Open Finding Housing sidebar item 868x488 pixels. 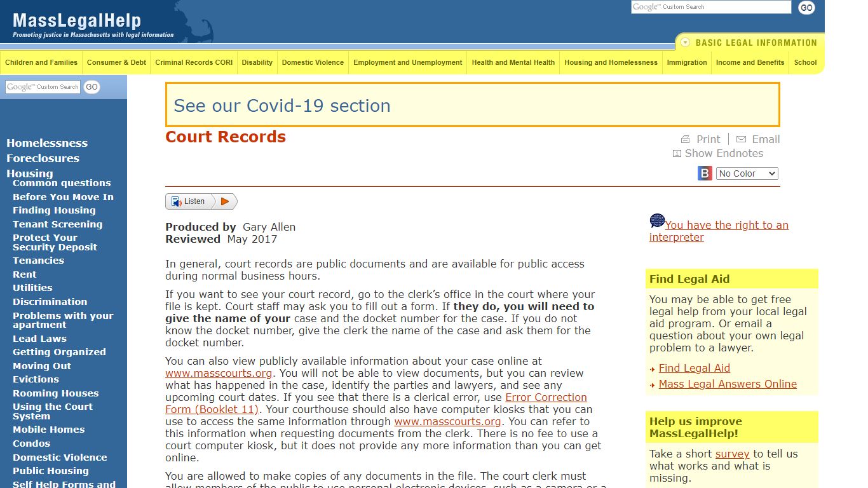point(54,210)
